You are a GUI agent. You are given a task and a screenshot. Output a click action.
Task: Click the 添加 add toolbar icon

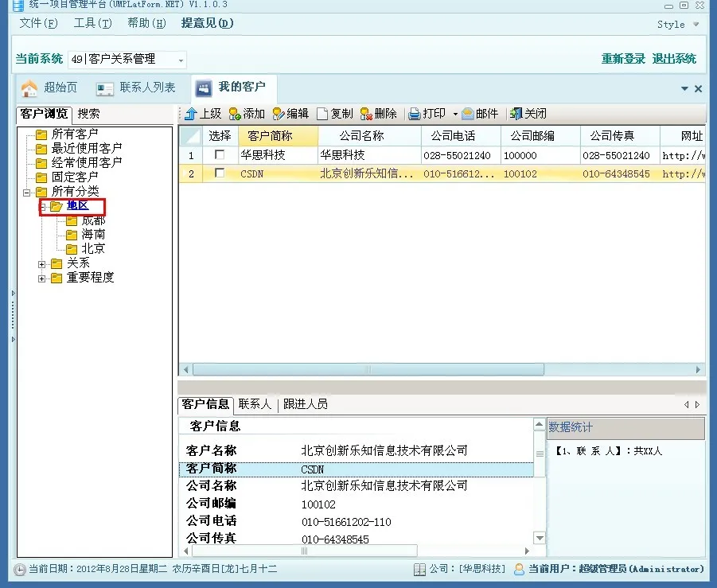[x=235, y=114]
